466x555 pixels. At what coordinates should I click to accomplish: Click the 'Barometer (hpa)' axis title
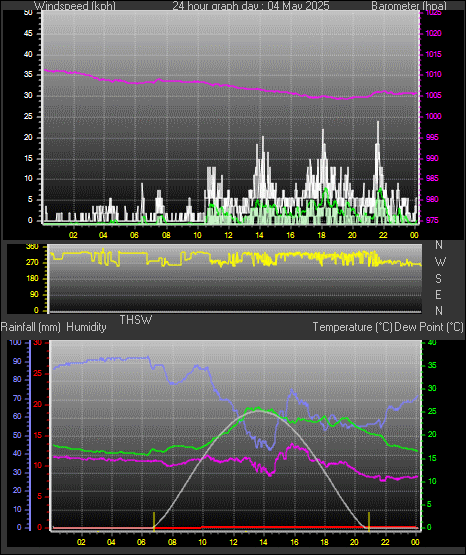[x=409, y=5]
